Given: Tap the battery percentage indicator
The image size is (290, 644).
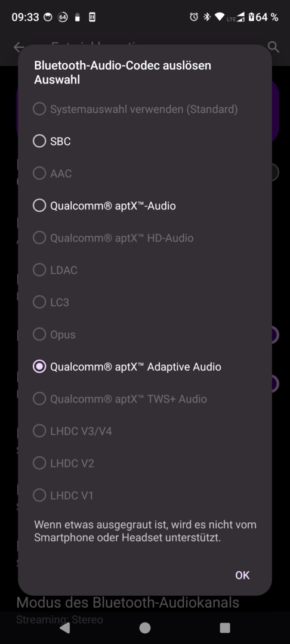Looking at the screenshot, I should (263, 17).
